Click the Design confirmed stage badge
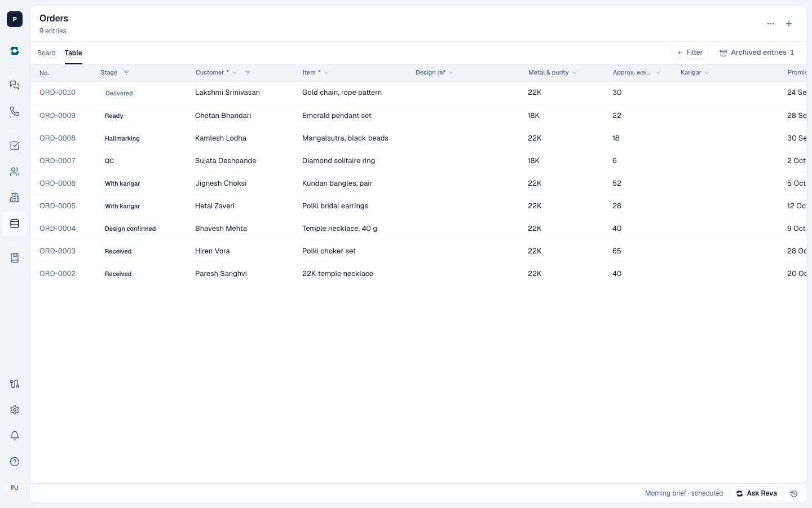Image resolution: width=812 pixels, height=508 pixels. (x=130, y=229)
